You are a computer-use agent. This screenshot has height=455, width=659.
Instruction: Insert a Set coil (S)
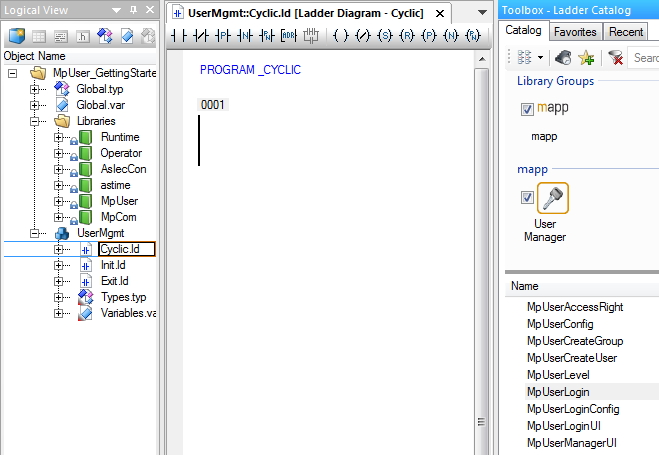point(384,36)
